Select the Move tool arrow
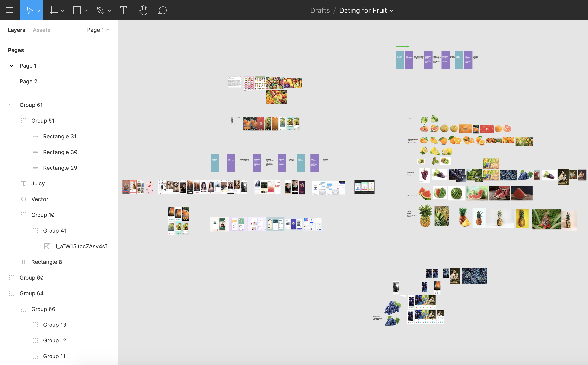588x365 pixels. tap(29, 10)
